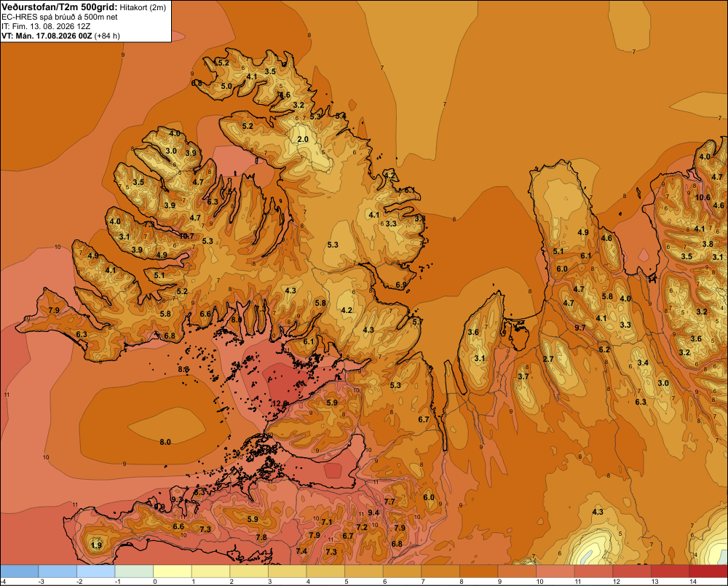Click the 7.9 label on western peninsula

click(54, 310)
